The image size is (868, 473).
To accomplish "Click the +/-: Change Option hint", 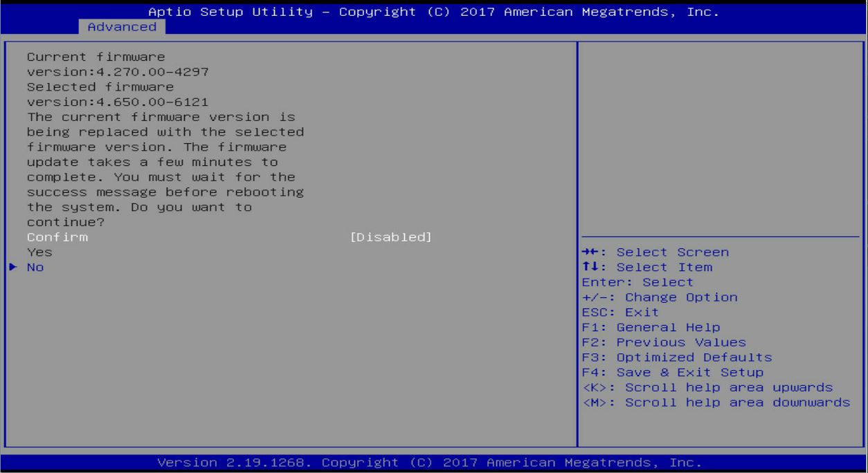I will point(660,297).
